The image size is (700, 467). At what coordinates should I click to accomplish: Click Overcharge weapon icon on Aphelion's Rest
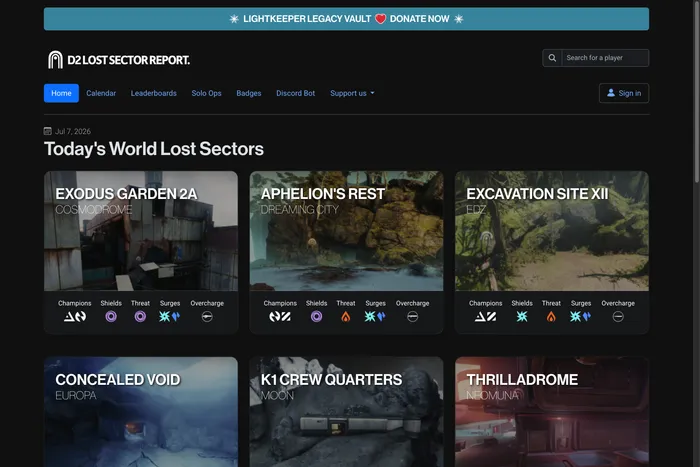pos(412,317)
